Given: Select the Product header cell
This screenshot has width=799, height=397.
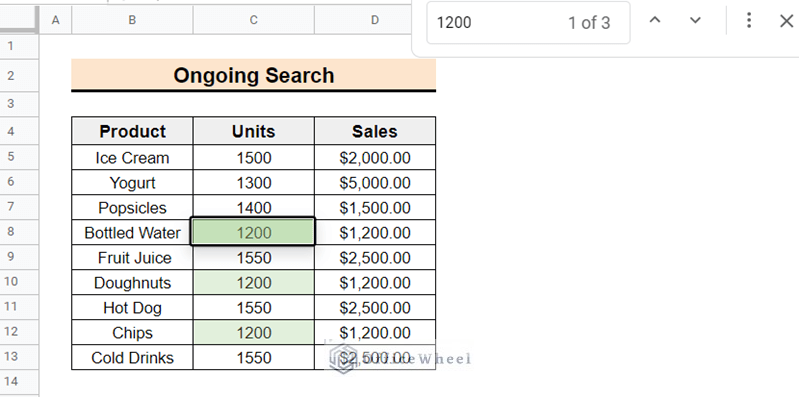Looking at the screenshot, I should [x=132, y=131].
